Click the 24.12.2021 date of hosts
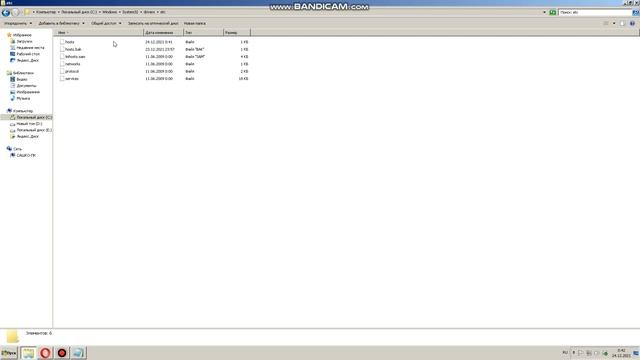 pyautogui.click(x=159, y=42)
